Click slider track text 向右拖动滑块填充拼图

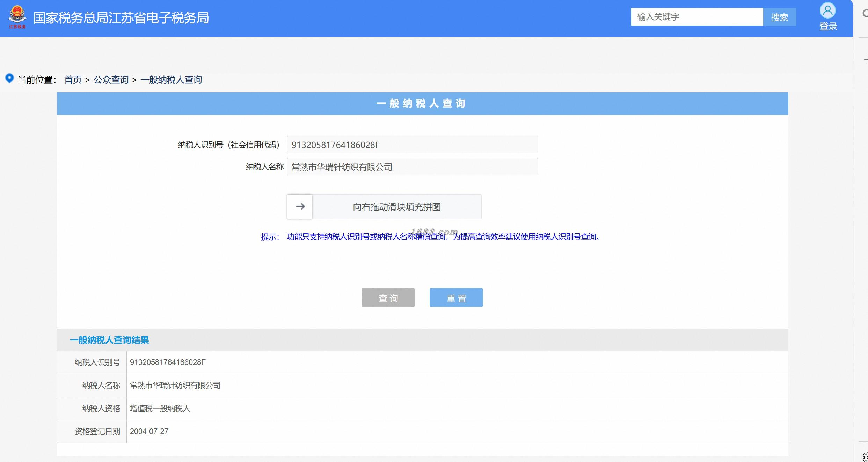pyautogui.click(x=397, y=207)
